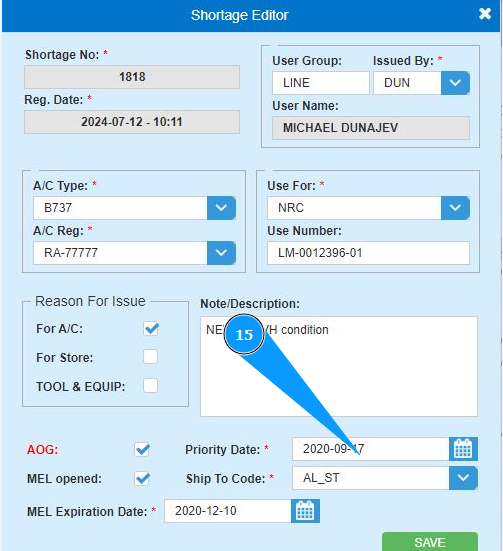Viewport: 503px width, 551px height.
Task: Click the User Group field LINE
Action: click(x=321, y=83)
